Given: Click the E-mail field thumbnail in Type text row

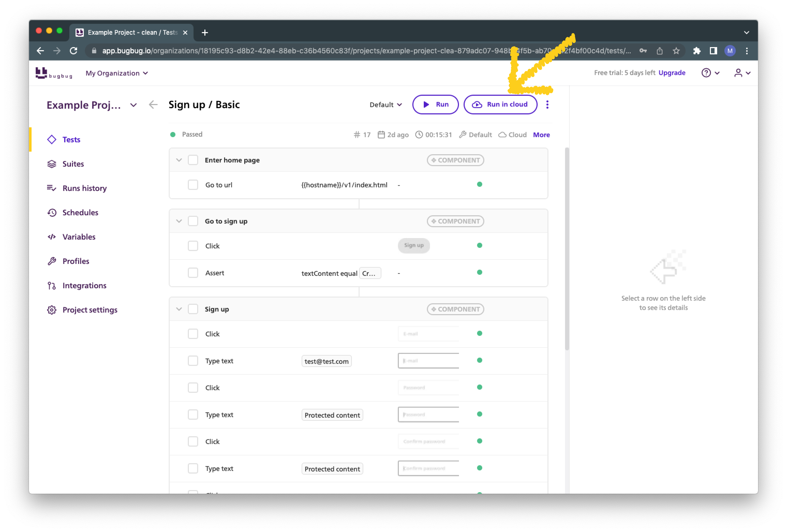Looking at the screenshot, I should point(428,361).
